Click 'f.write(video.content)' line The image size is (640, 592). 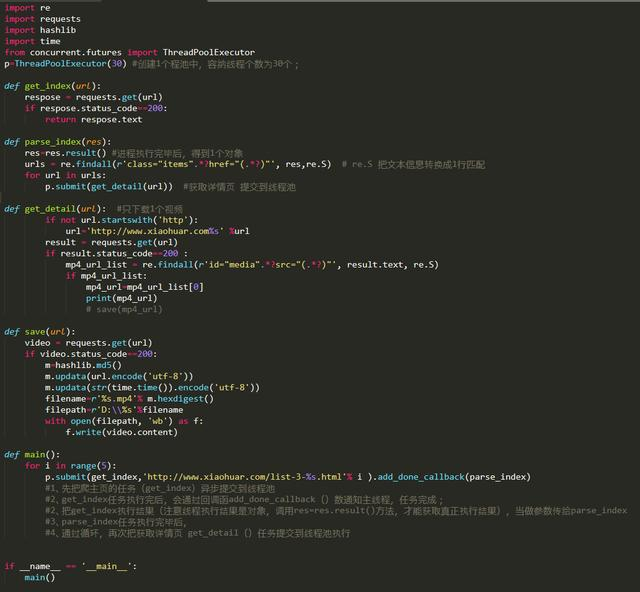coord(121,432)
